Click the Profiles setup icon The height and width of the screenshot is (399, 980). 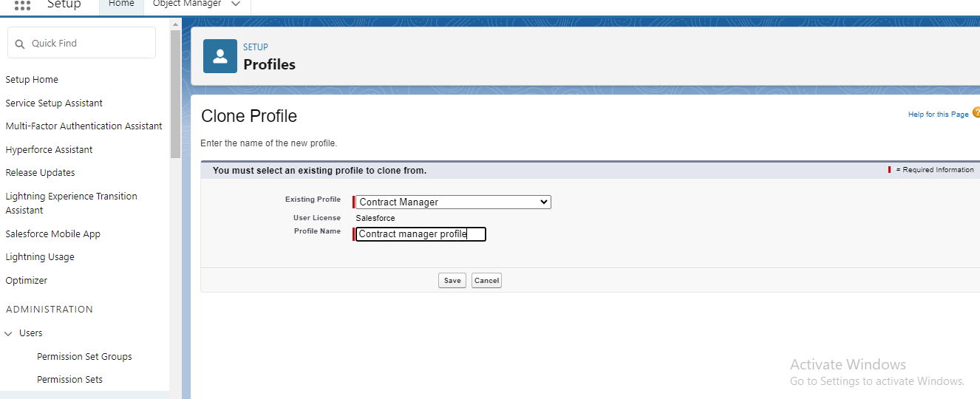point(220,56)
